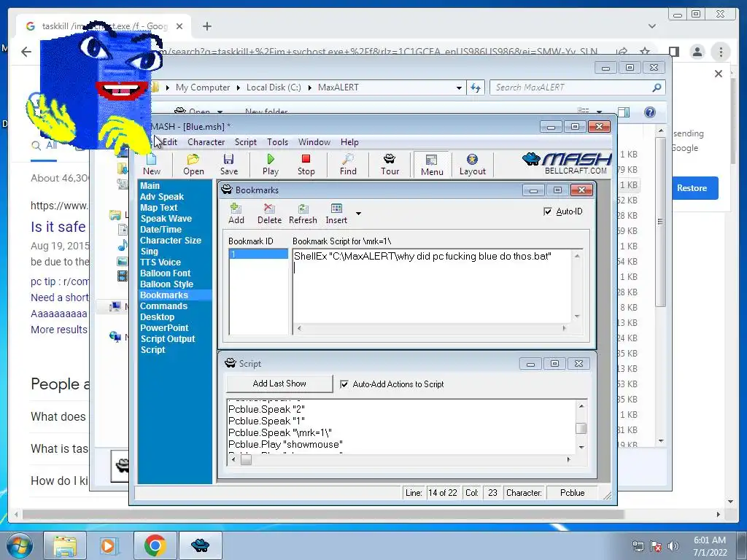Toggle the Auto-ID checkbox

pos(548,211)
